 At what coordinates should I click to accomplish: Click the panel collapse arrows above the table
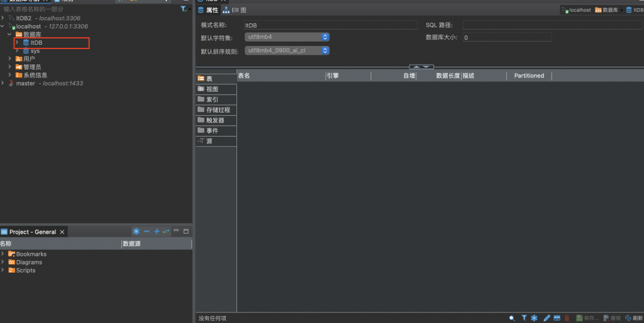click(x=421, y=67)
